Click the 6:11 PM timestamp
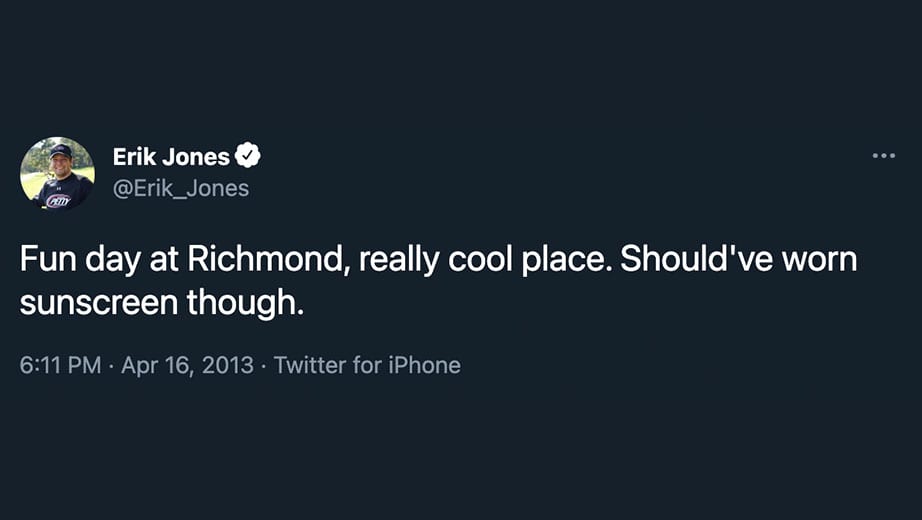The image size is (922, 520). 60,365
